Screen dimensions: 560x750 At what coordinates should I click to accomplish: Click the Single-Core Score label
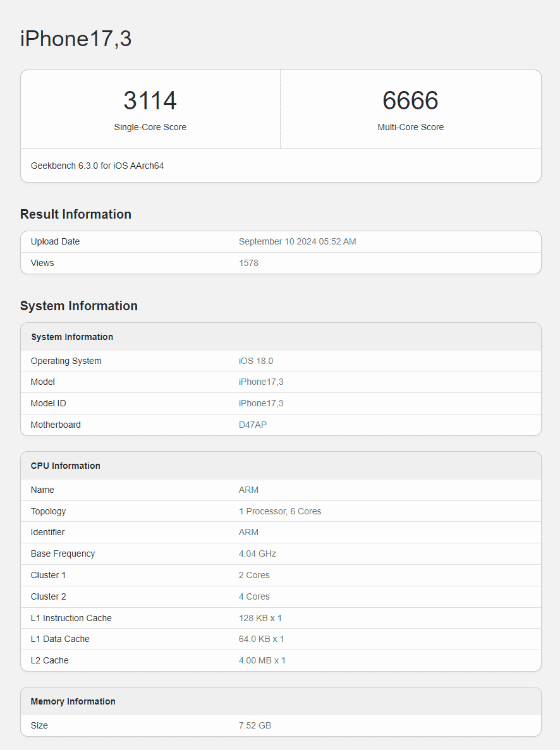click(x=150, y=127)
